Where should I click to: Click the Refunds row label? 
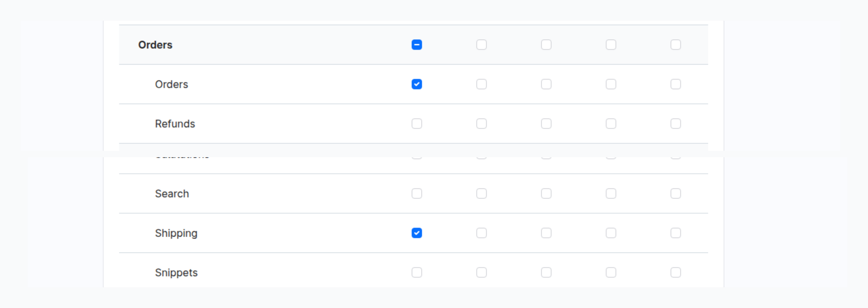pos(175,124)
